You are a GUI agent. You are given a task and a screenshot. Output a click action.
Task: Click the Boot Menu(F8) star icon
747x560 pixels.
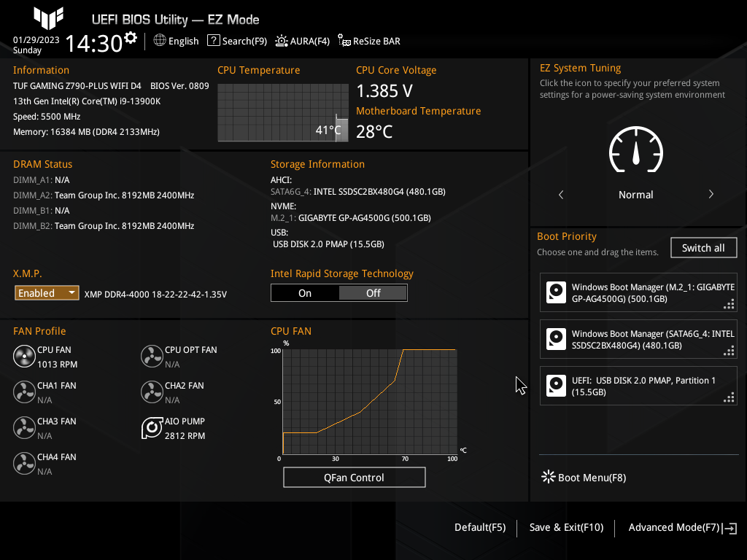click(549, 477)
